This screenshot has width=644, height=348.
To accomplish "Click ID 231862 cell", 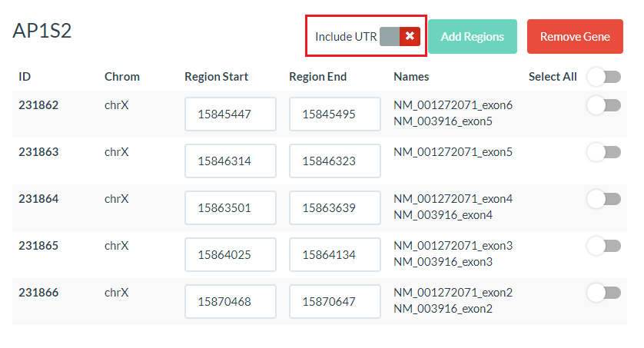I will click(x=38, y=105).
